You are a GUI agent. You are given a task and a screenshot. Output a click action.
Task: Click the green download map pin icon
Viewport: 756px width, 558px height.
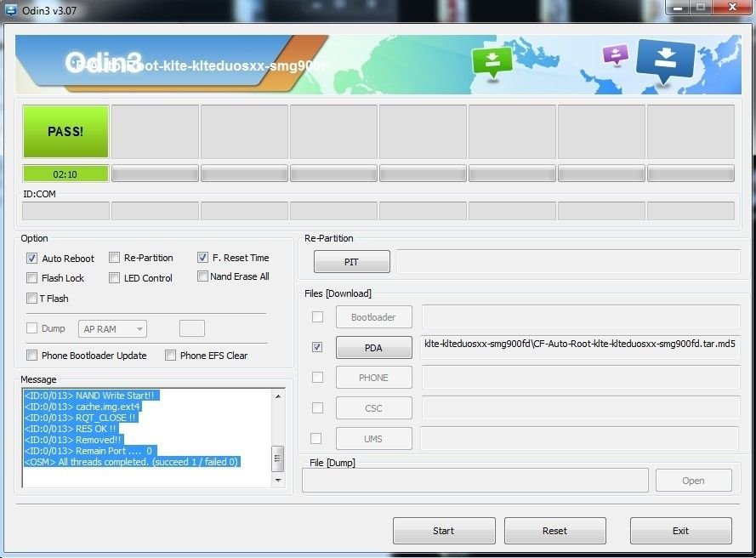pyautogui.click(x=492, y=62)
